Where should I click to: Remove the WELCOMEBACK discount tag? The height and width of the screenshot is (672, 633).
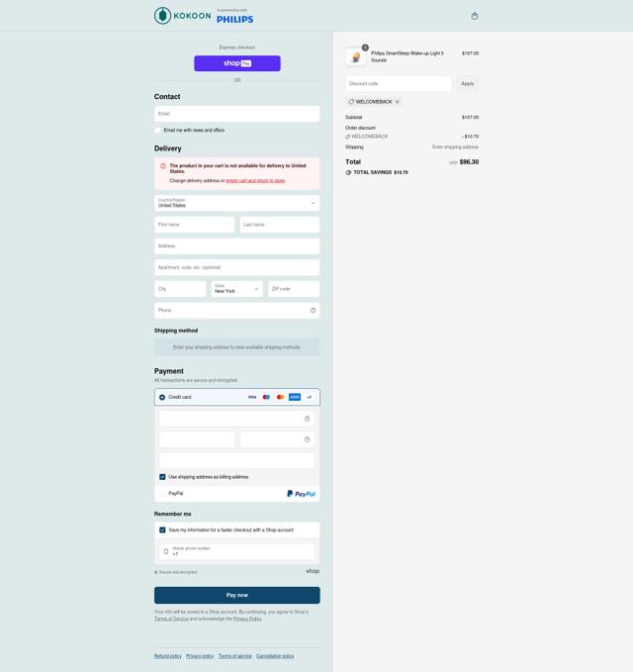(x=397, y=102)
